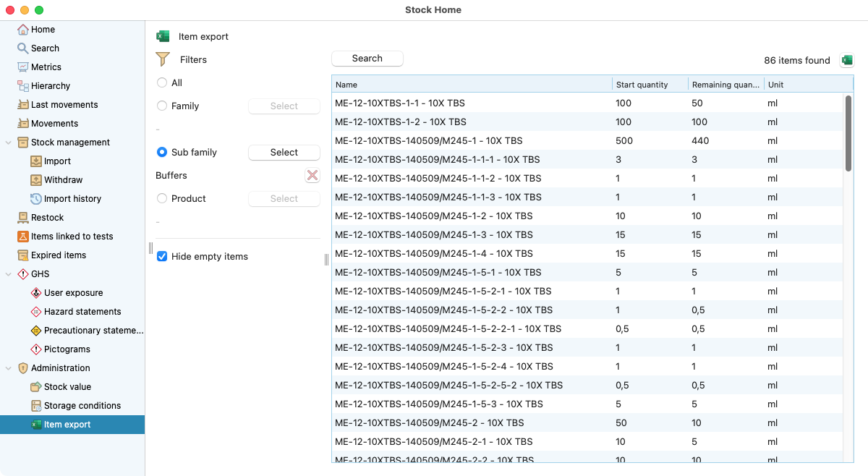Click the Home house icon in sidebar

(x=23, y=30)
